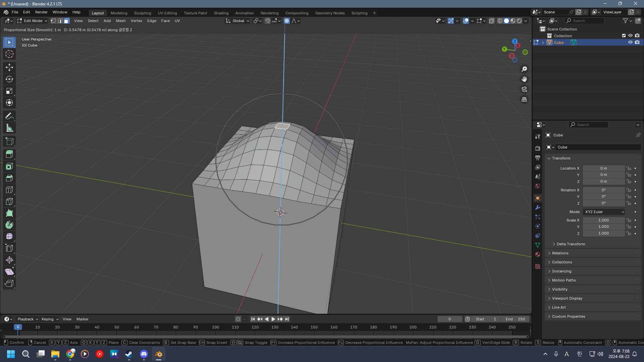Click the Modifiers wrench properties tab
Viewport: 644px width, 362px height.
[x=538, y=207]
